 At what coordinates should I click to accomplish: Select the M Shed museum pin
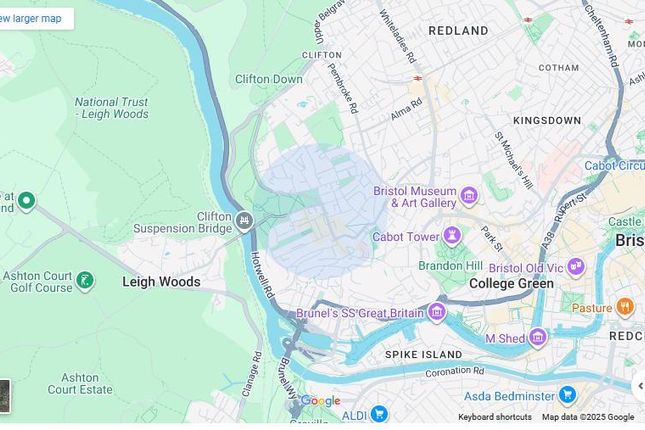538,338
